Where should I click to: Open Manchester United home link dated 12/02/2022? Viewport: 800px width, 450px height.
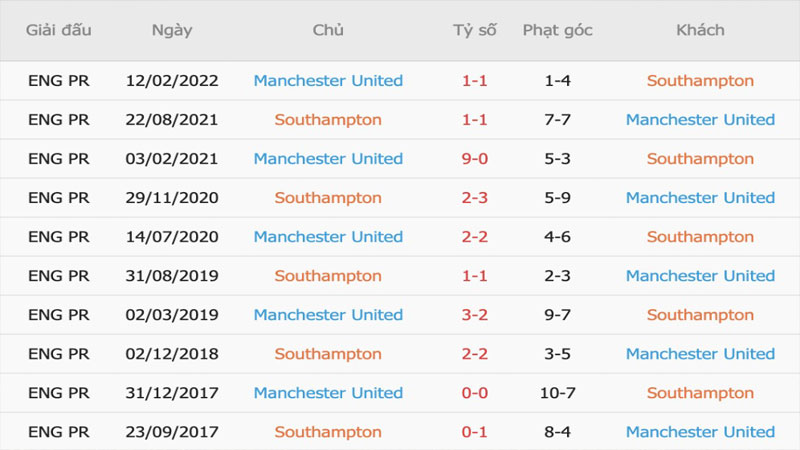[328, 81]
